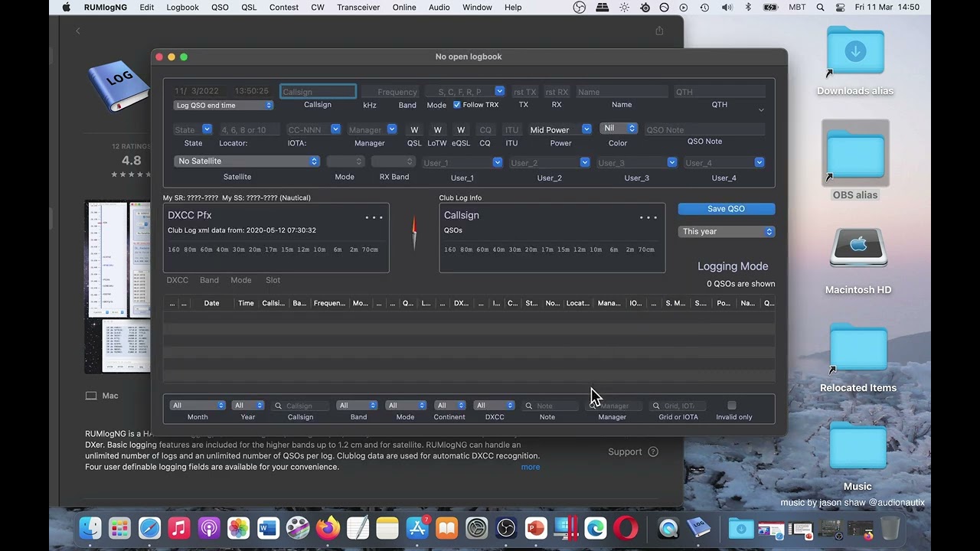The width and height of the screenshot is (980, 551).
Task: Open Microsoft Word in the Dock
Action: pyautogui.click(x=268, y=528)
